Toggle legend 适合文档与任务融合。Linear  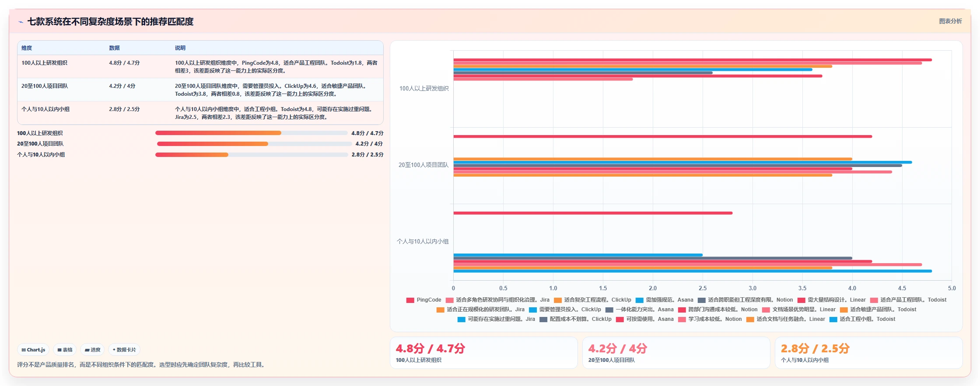(785, 319)
